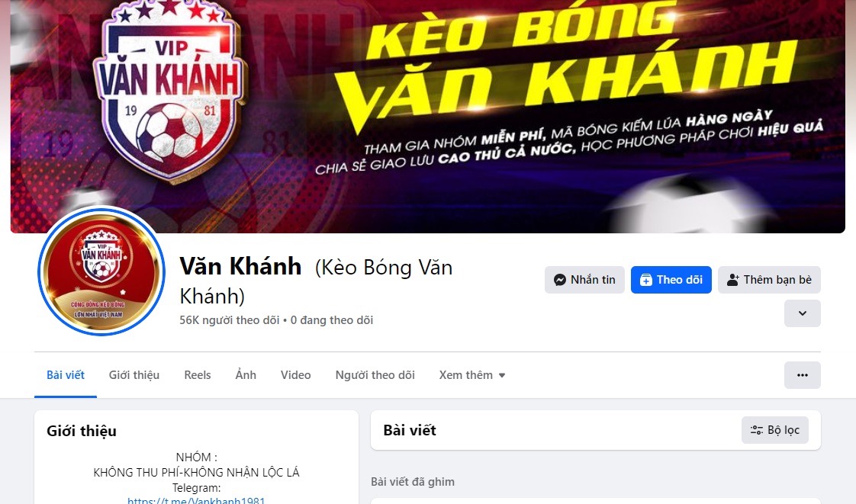This screenshot has height=504, width=856.
Task: Click the follow icon on Theo dõi
Action: (x=646, y=280)
